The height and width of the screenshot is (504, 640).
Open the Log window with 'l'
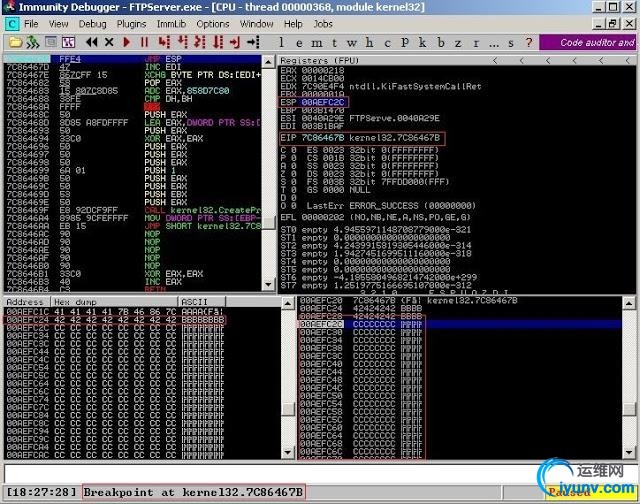click(x=281, y=42)
